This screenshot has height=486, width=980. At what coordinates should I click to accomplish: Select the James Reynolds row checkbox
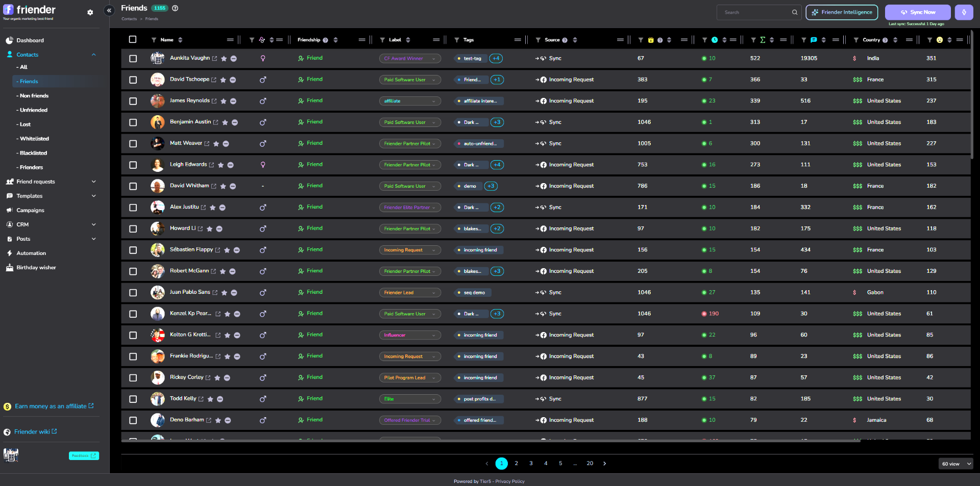click(x=133, y=101)
